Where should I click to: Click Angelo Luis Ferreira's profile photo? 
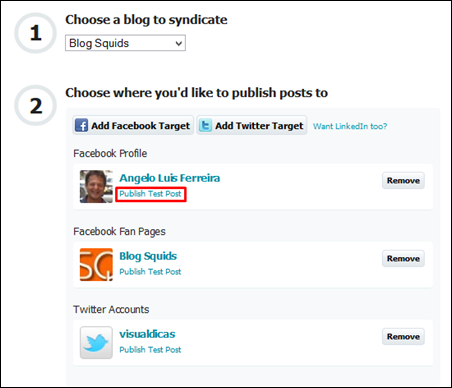tap(96, 187)
